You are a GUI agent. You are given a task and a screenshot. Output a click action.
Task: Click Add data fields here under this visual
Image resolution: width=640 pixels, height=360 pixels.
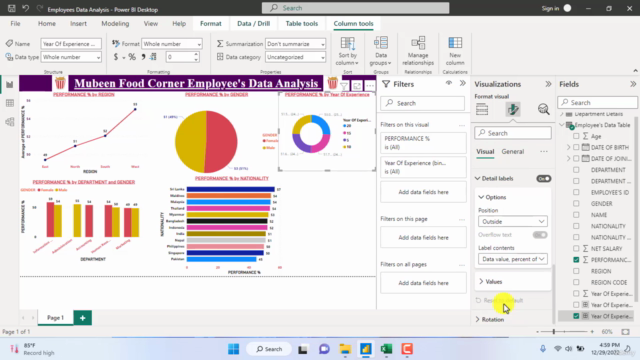(423, 192)
